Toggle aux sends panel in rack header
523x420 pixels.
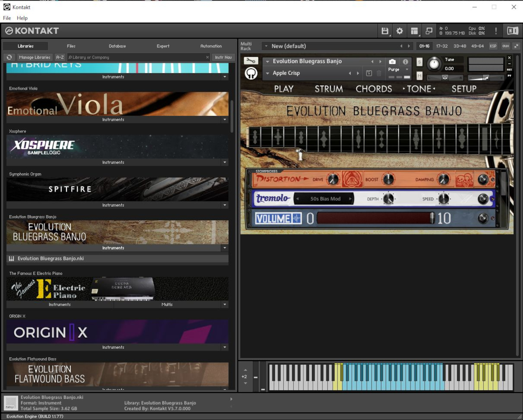coord(506,46)
